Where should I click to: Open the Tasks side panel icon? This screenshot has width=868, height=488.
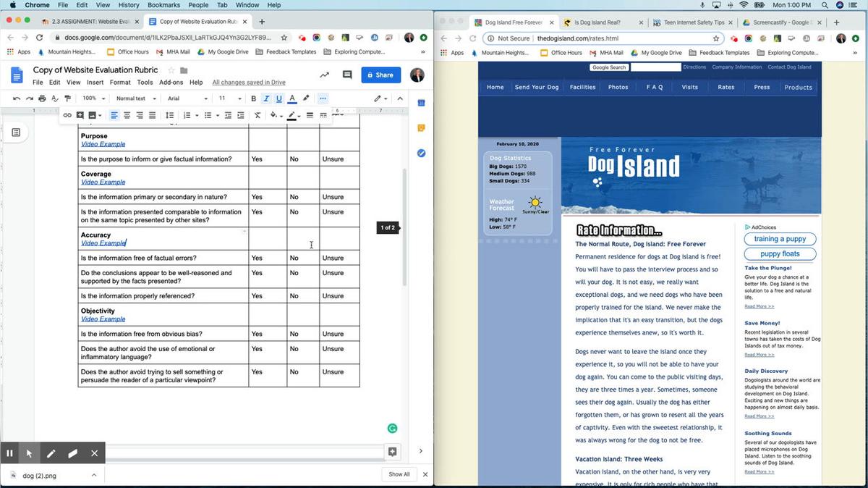tap(421, 153)
